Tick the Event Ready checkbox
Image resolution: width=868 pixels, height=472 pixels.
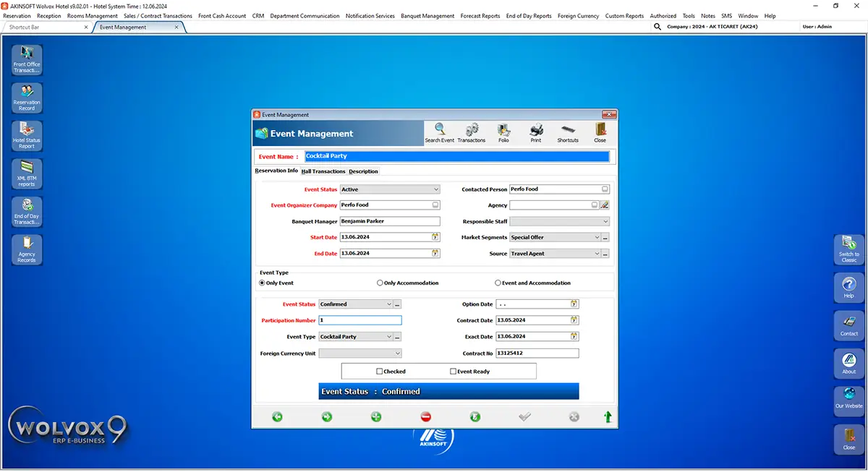click(x=454, y=372)
